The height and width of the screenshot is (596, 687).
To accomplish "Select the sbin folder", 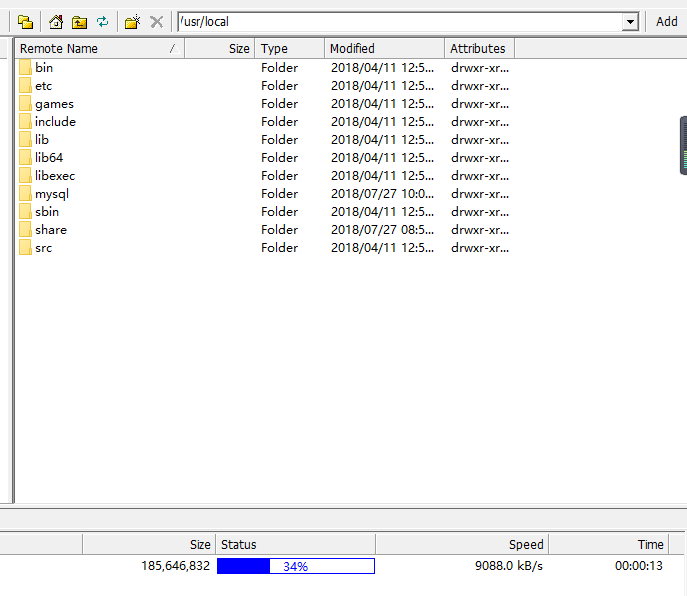I will (x=47, y=212).
